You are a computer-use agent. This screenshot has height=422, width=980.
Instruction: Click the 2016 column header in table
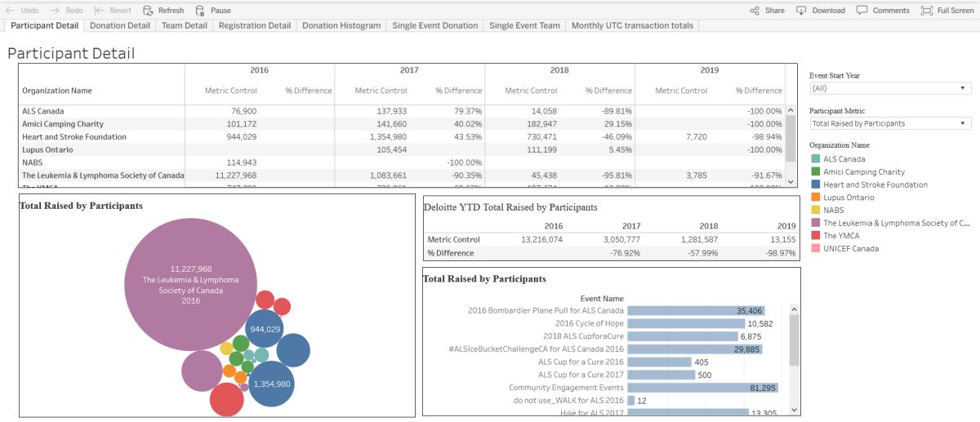[259, 70]
